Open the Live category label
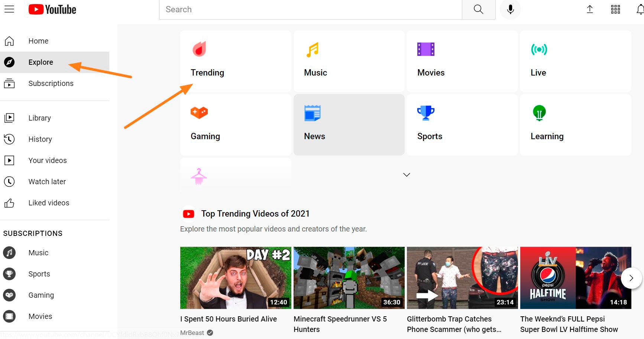Image resolution: width=644 pixels, height=339 pixels. [x=538, y=73]
